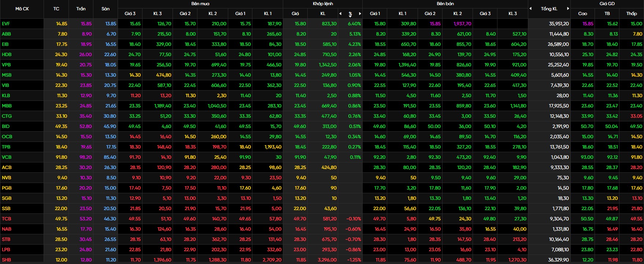644x264 pixels.
Task: Click TCB percent change -0.10%
Action: [x=354, y=219]
